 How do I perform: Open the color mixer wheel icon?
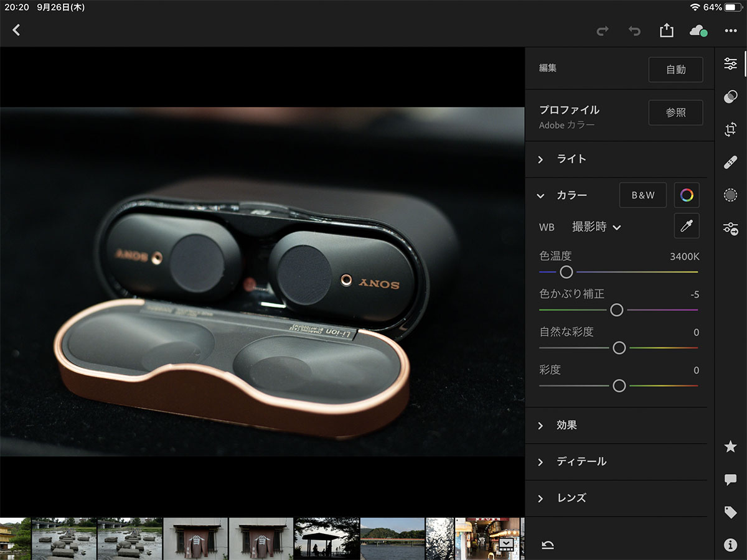pos(687,195)
